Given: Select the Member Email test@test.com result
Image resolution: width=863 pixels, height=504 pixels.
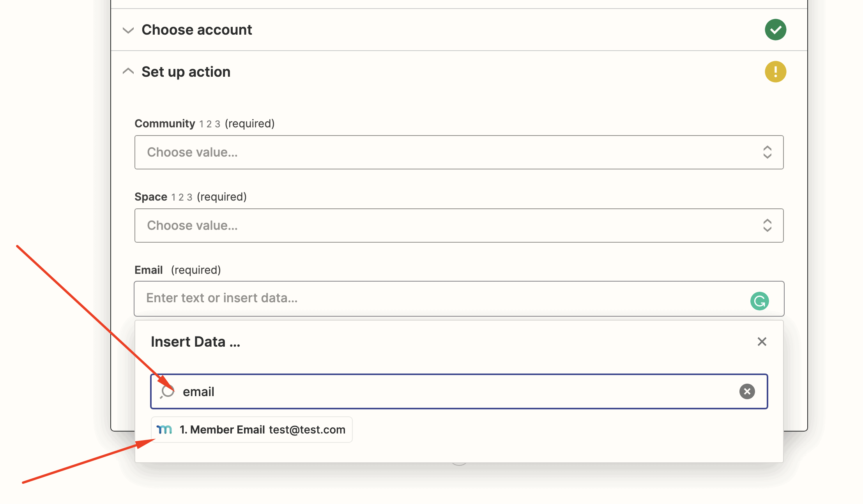Looking at the screenshot, I should point(252,430).
